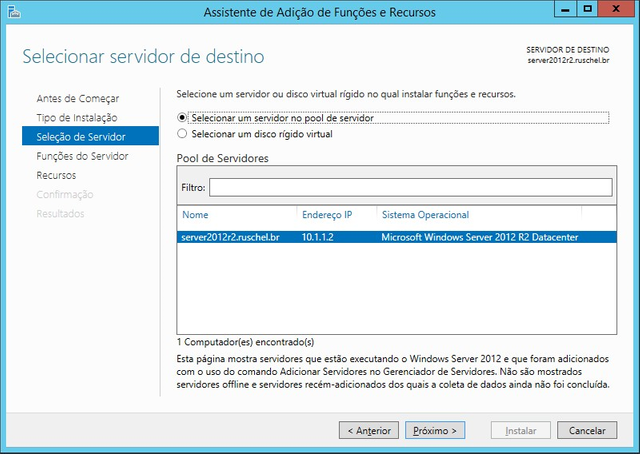Jump to Funções do Servidor step
This screenshot has height=454, width=640.
click(x=82, y=156)
